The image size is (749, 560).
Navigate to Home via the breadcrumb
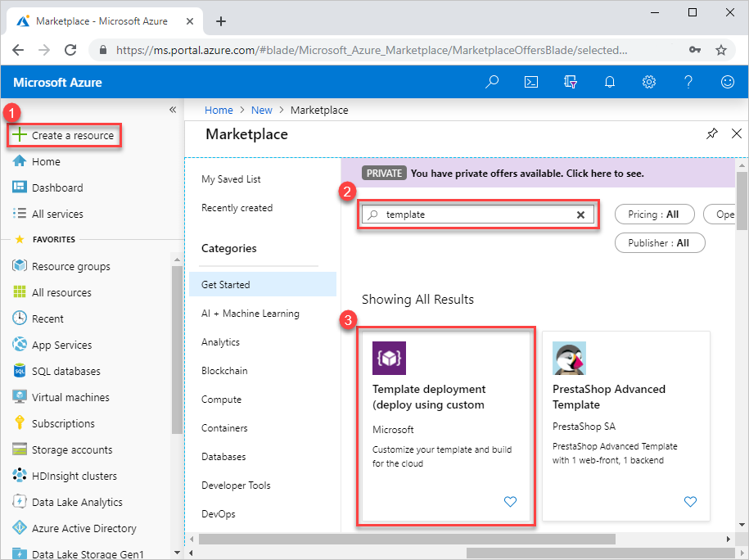point(219,109)
